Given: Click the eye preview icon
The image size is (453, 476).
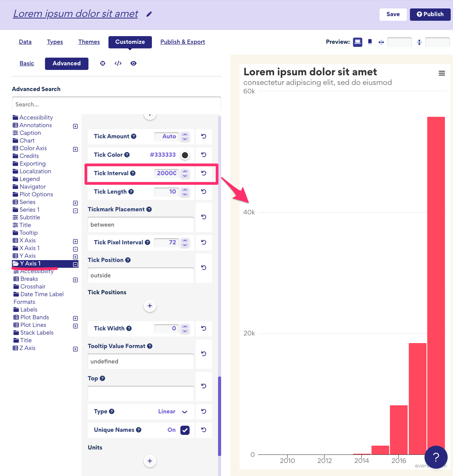Looking at the screenshot, I should click(133, 63).
